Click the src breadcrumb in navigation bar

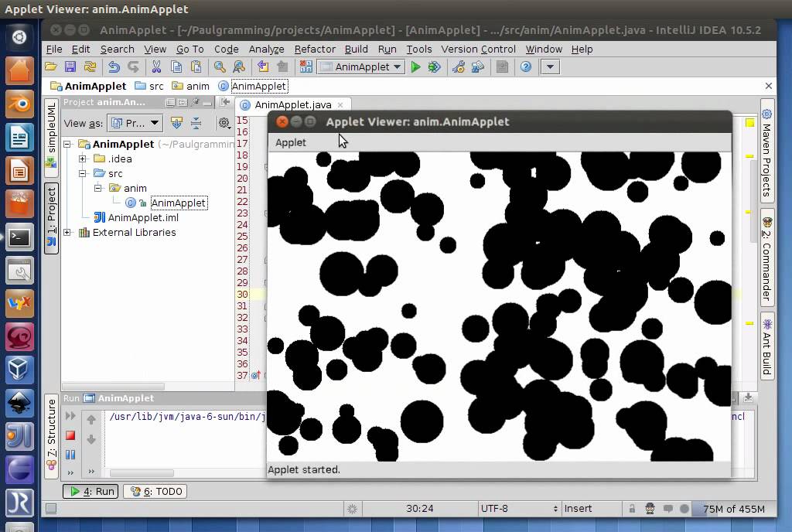tap(149, 86)
